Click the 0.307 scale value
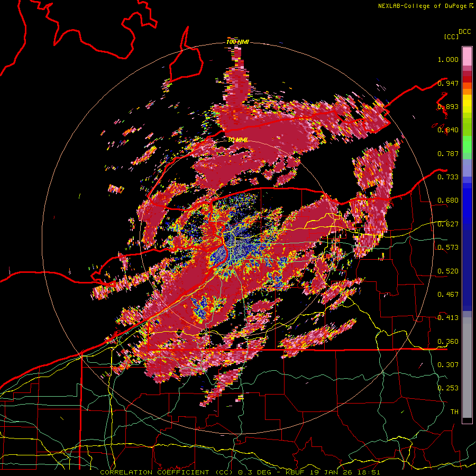476x476 pixels. coord(448,365)
